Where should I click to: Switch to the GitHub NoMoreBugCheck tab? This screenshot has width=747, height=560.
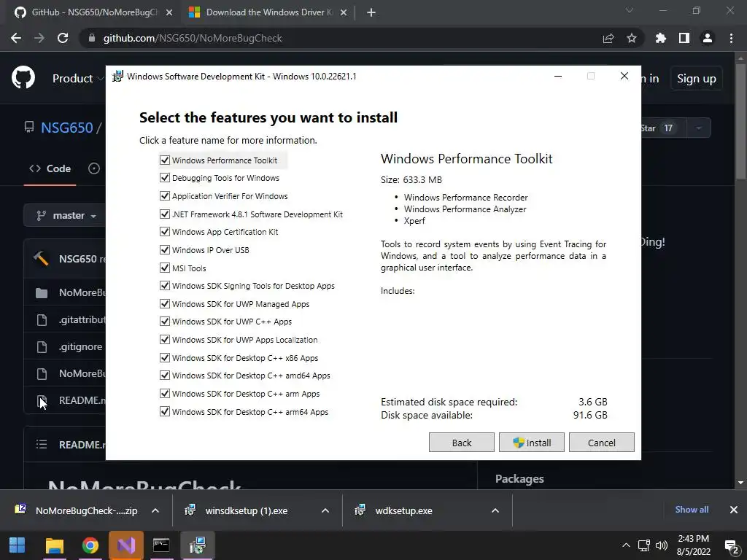pos(93,12)
